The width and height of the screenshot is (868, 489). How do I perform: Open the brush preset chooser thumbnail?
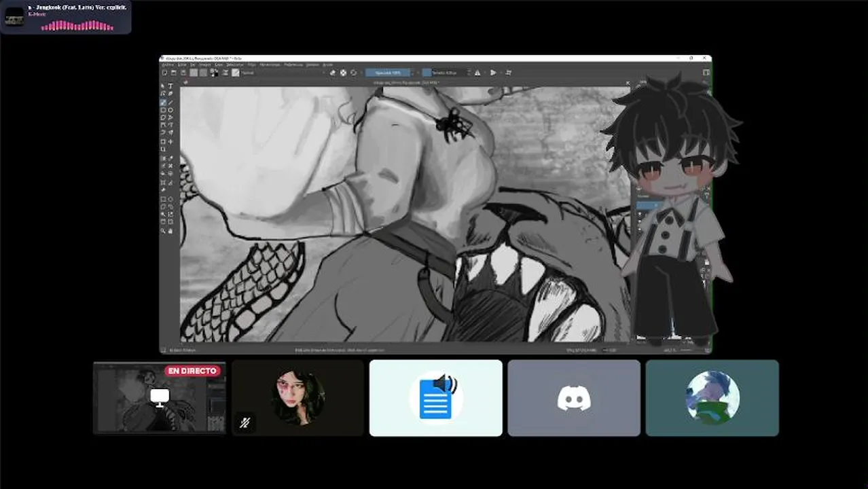click(x=236, y=73)
